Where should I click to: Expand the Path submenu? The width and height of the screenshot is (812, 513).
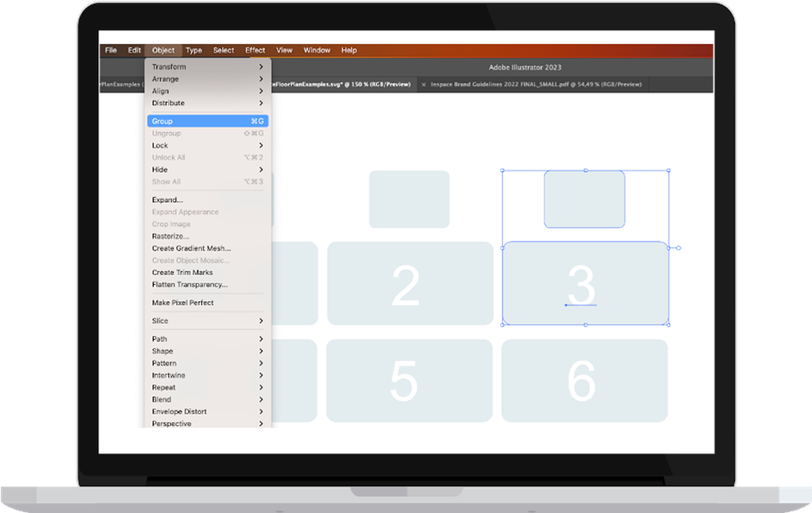coord(207,339)
